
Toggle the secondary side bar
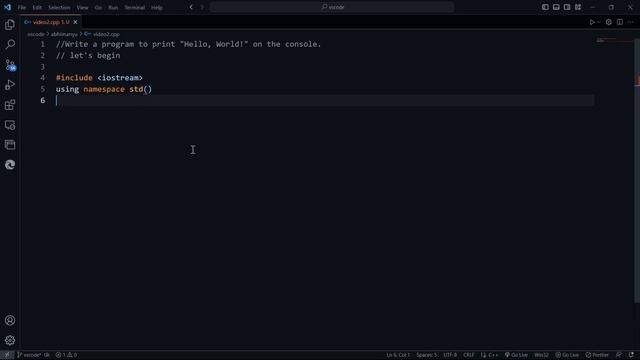567,7
